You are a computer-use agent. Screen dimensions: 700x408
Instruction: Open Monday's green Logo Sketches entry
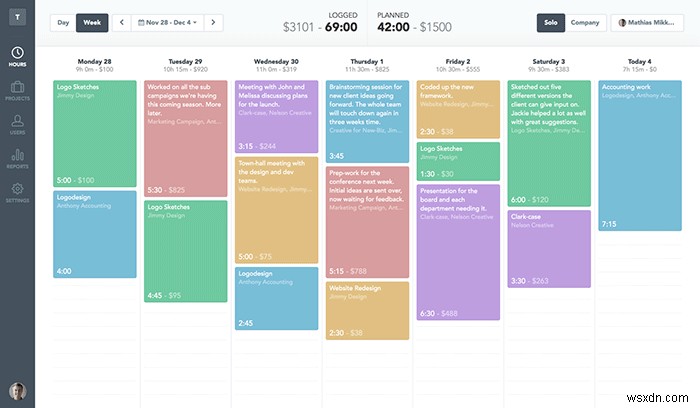click(x=95, y=132)
